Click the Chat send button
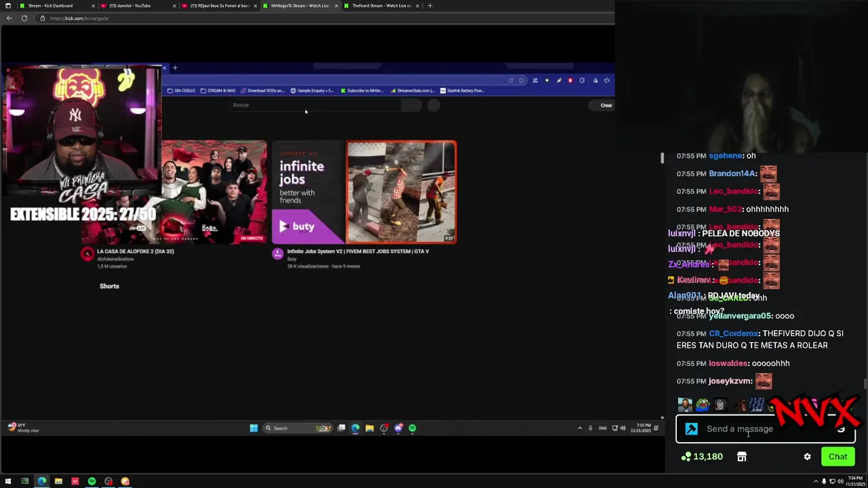Viewport: 868px width, 488px height. tap(837, 457)
